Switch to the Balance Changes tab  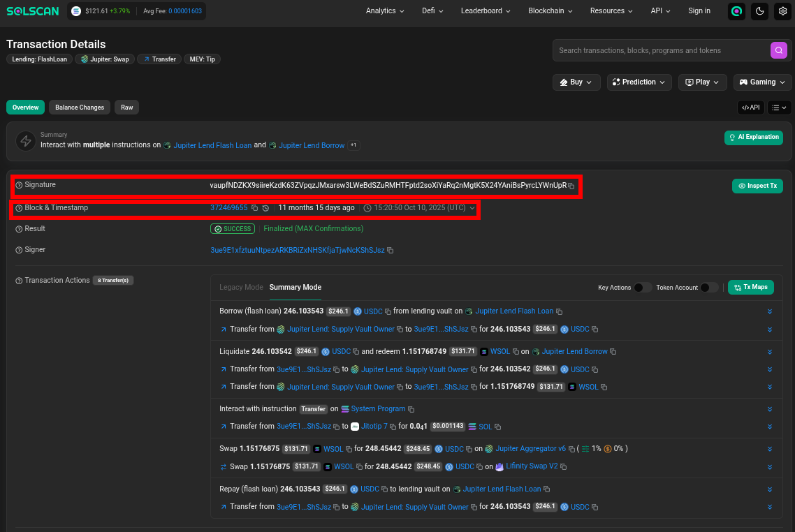(x=80, y=108)
